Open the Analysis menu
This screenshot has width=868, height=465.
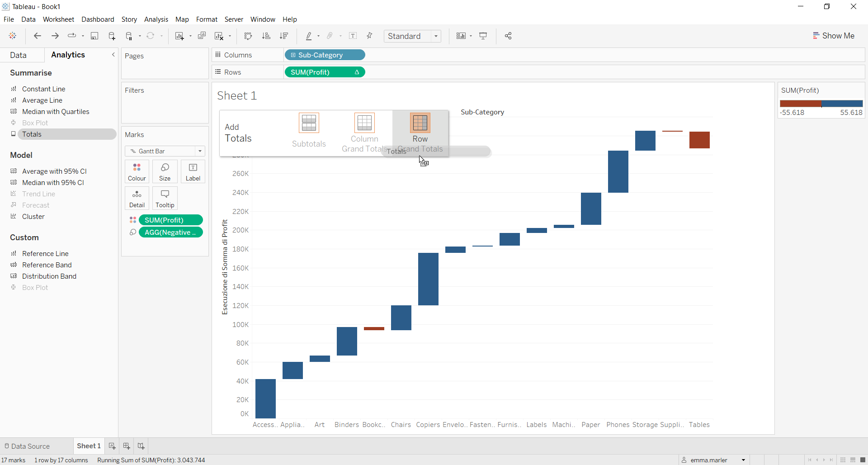coord(156,19)
